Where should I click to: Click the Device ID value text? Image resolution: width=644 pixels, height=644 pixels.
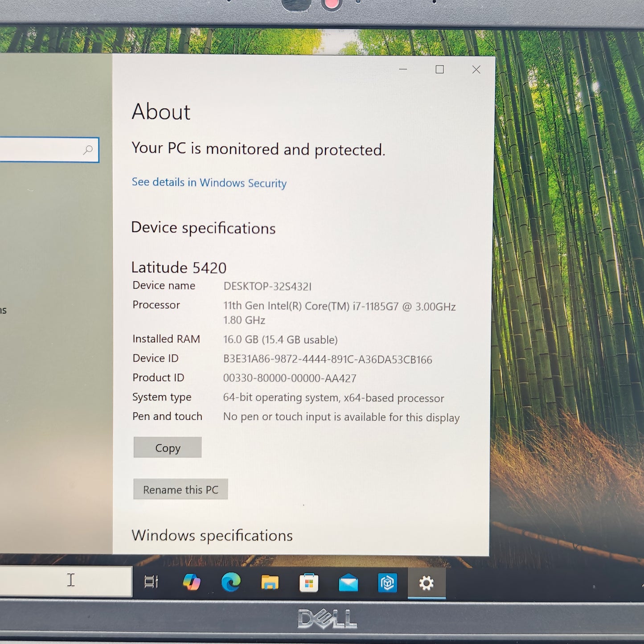pos(328,360)
